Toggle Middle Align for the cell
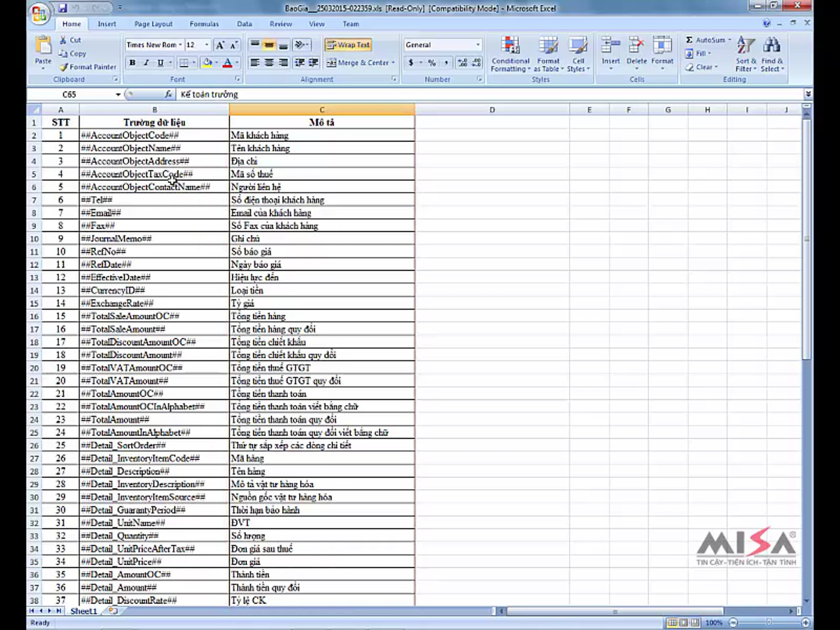This screenshot has height=630, width=840. coord(269,45)
